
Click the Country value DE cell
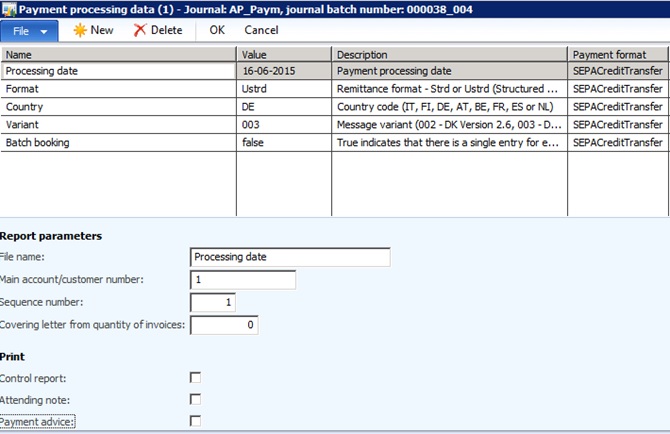(284, 106)
